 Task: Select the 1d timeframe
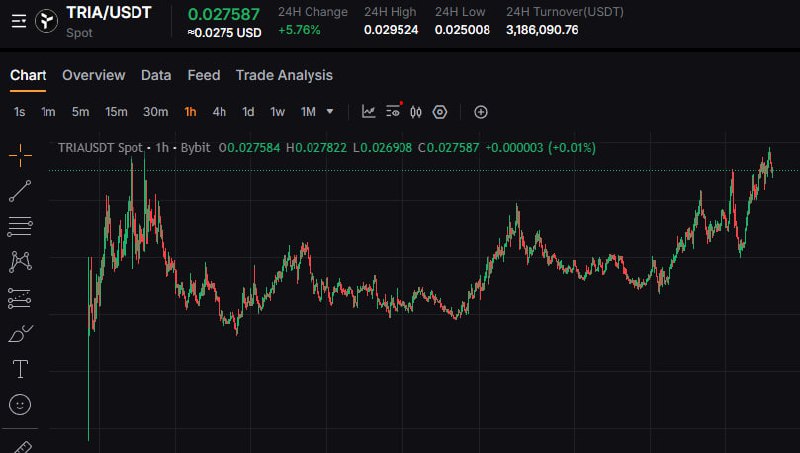tap(248, 112)
